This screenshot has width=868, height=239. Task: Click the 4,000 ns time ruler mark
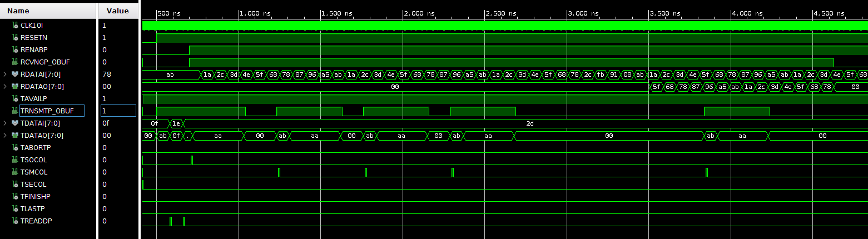(747, 13)
